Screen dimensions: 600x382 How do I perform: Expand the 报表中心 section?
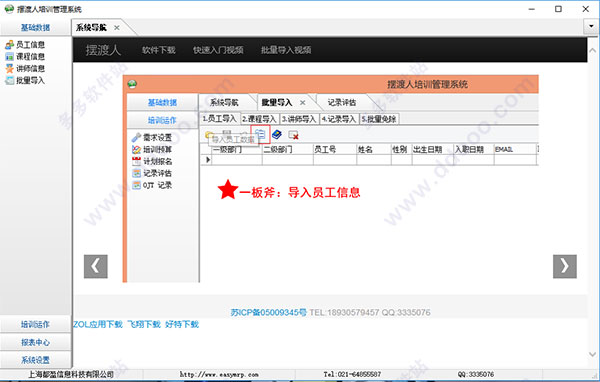tap(35, 342)
